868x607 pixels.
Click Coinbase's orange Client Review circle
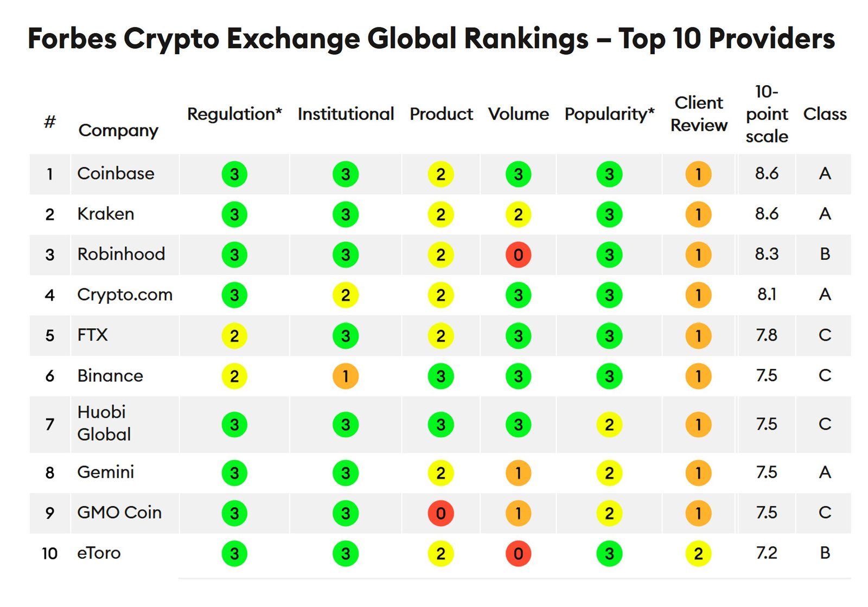698,175
